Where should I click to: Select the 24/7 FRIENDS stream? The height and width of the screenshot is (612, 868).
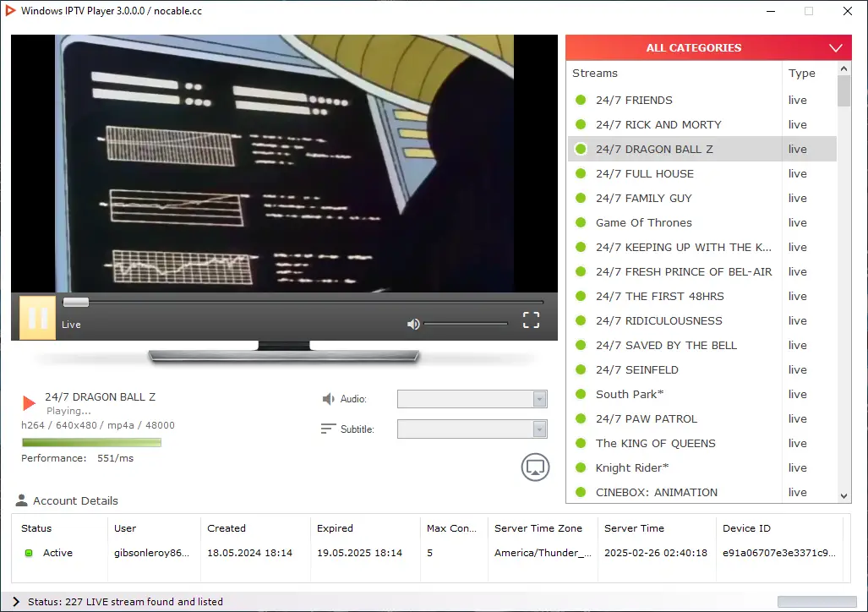coord(702,100)
